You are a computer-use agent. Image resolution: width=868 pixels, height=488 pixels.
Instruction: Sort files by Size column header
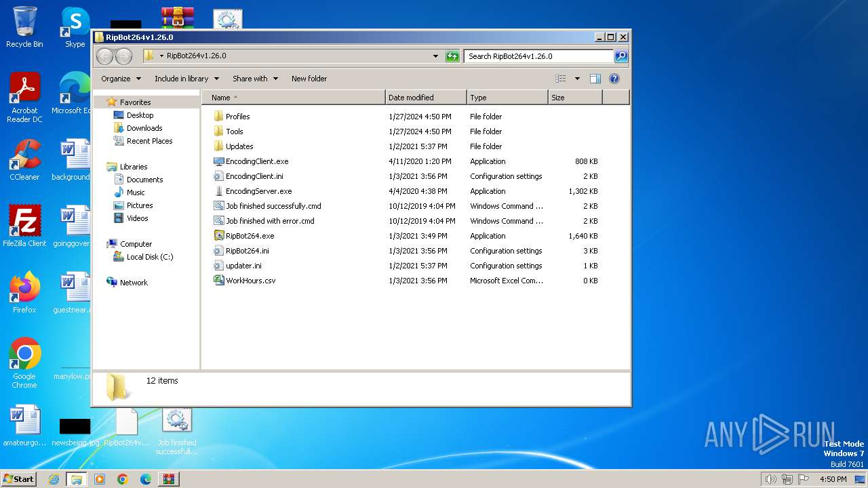pyautogui.click(x=575, y=98)
